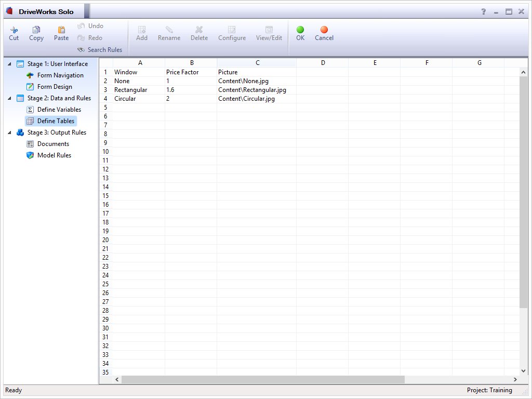The height and width of the screenshot is (399, 532).
Task: Select column C header
Action: (x=257, y=63)
